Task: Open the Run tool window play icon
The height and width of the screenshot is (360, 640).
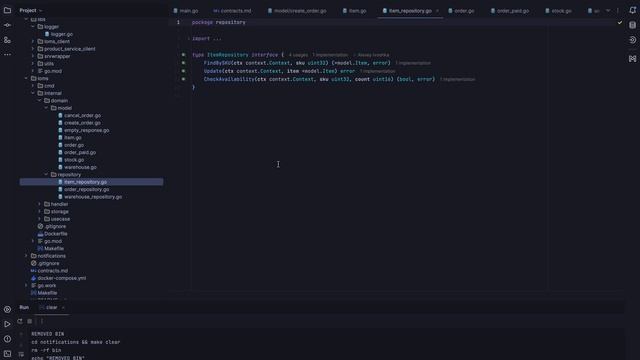Action: point(7,324)
